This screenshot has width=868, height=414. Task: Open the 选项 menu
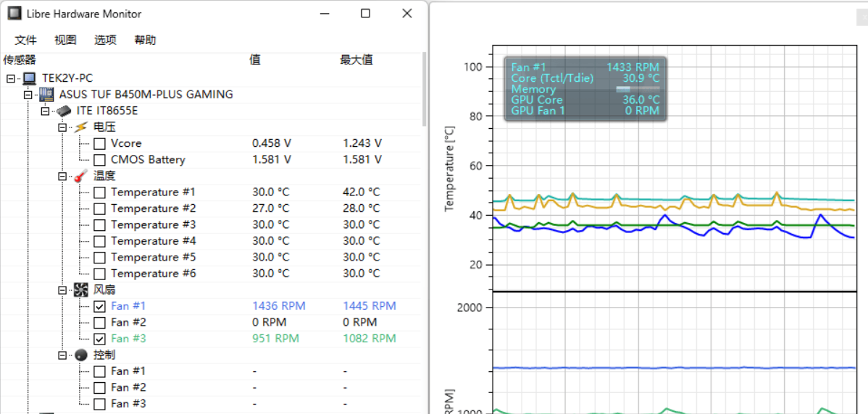[x=105, y=41]
